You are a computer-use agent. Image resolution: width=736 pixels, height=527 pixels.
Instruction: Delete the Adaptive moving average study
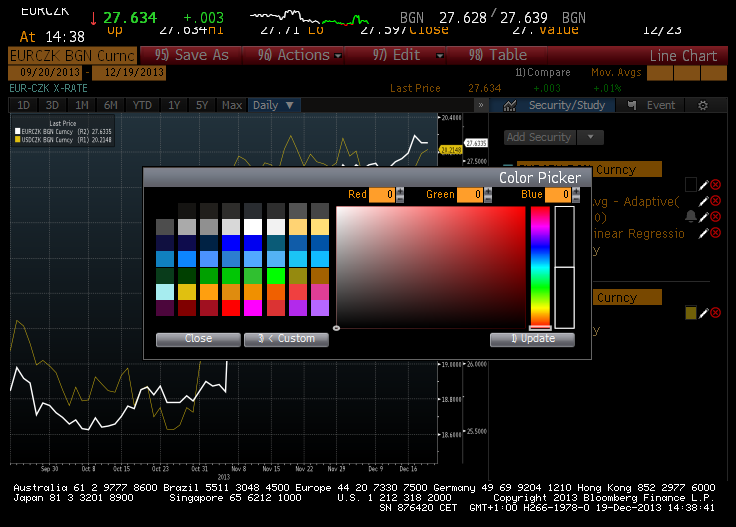tap(715, 201)
